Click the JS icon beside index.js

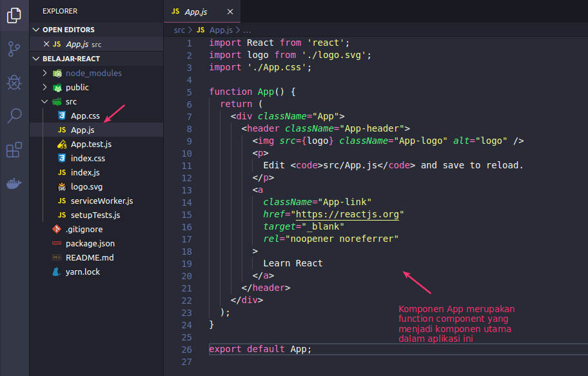[62, 173]
